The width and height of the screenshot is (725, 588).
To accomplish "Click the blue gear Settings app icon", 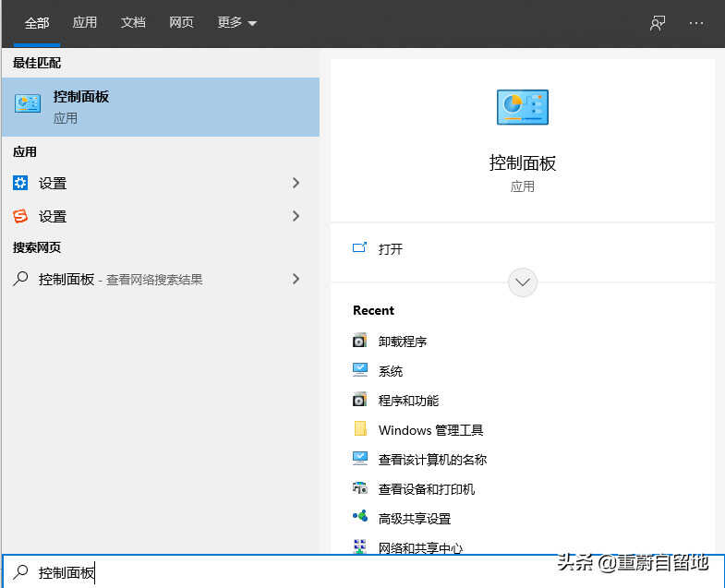I will tap(20, 183).
